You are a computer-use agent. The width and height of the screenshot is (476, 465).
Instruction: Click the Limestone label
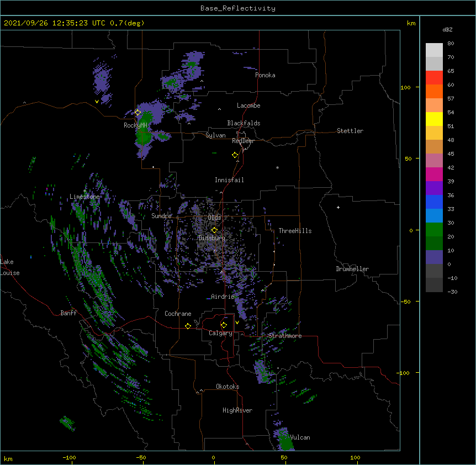tap(84, 197)
